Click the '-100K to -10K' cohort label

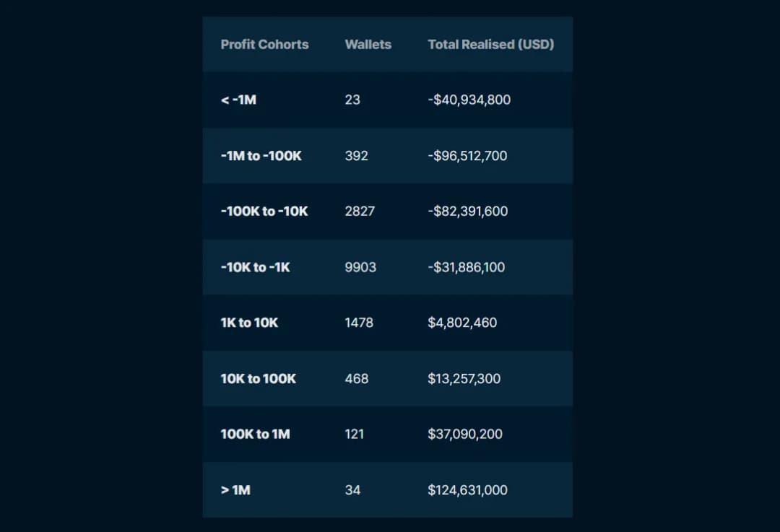point(264,211)
